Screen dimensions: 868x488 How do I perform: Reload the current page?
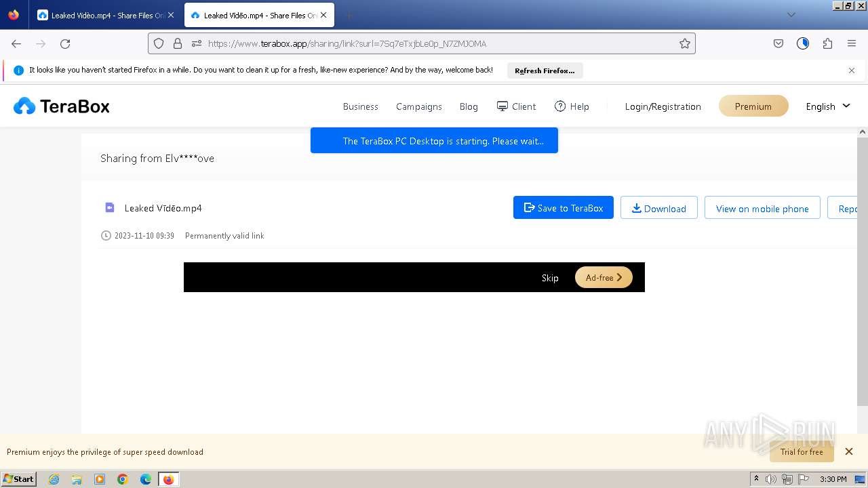pos(65,43)
